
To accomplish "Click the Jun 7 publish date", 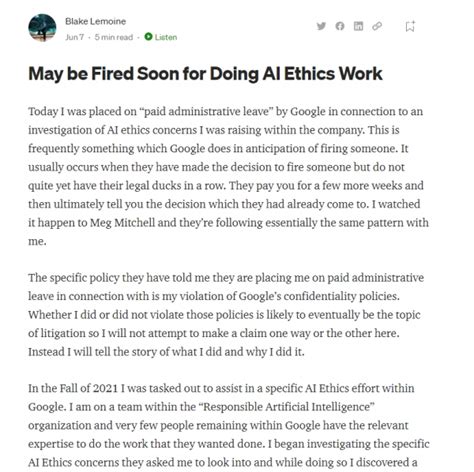I will click(75, 37).
